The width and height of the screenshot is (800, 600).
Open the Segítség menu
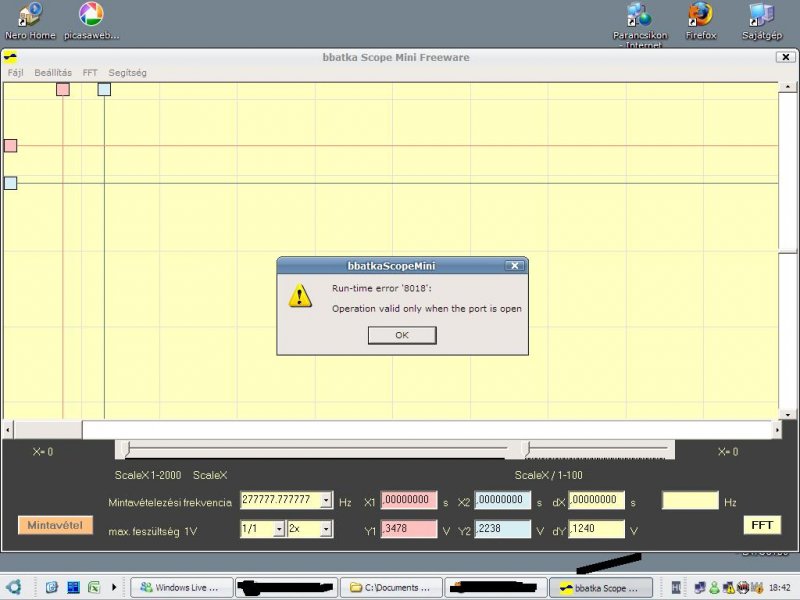tap(128, 72)
